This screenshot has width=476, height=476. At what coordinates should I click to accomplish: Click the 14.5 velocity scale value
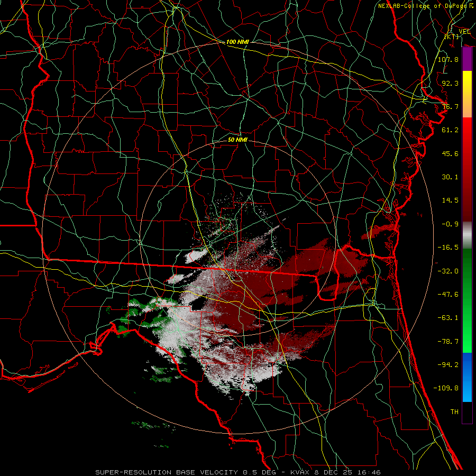pos(450,200)
